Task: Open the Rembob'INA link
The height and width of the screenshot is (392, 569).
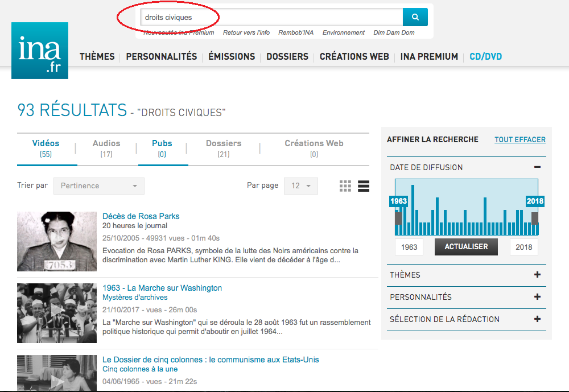Action: tap(296, 32)
